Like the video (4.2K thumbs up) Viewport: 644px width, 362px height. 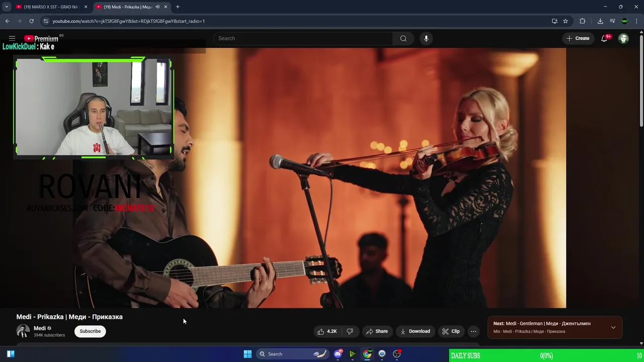click(x=327, y=331)
